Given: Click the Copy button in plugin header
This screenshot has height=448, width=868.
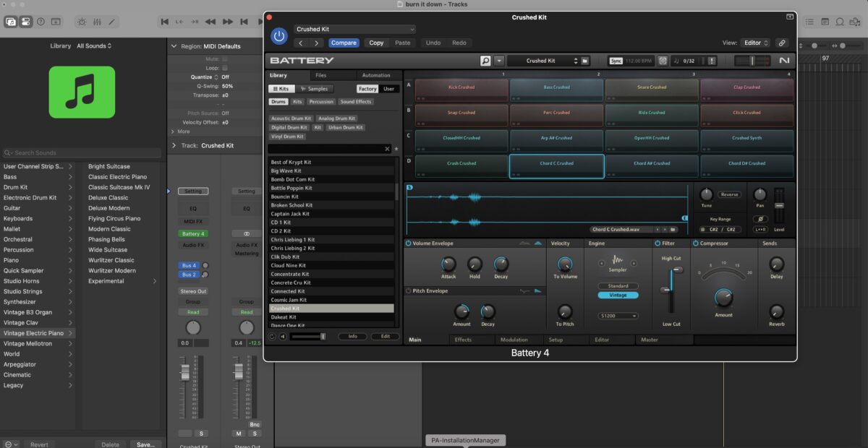Looking at the screenshot, I should click(x=376, y=43).
